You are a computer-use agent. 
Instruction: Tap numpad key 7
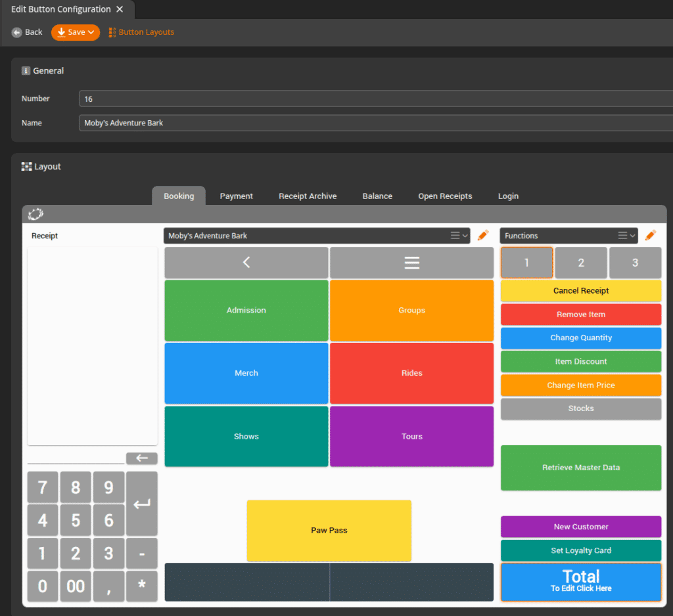43,487
